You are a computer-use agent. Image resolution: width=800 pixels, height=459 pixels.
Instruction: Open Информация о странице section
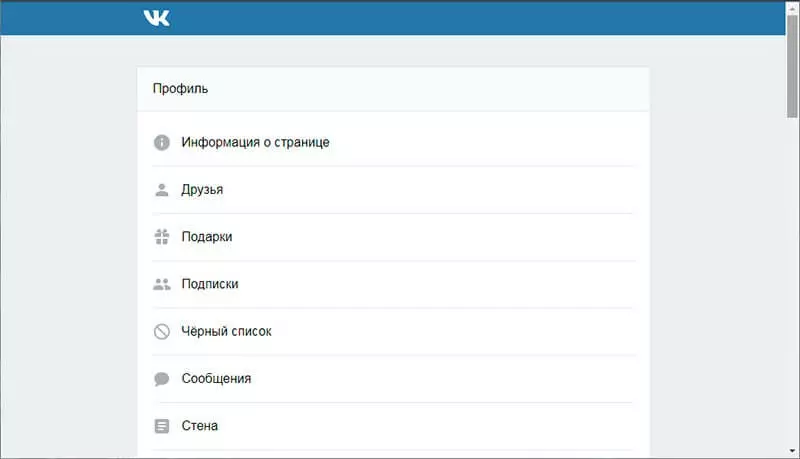[x=255, y=142]
